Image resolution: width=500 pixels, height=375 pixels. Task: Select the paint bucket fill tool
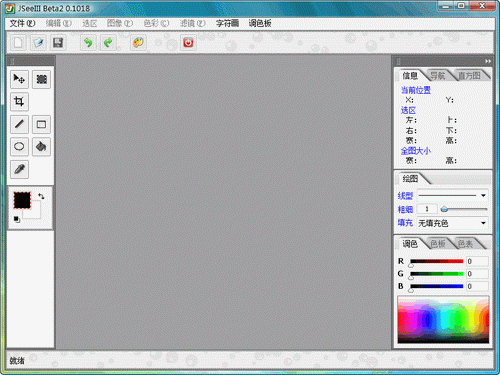pyautogui.click(x=41, y=147)
